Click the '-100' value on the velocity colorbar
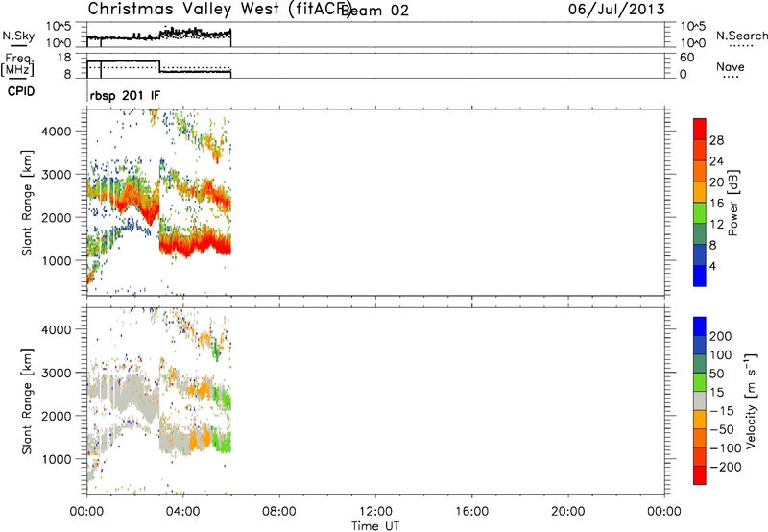The height and width of the screenshot is (532, 768). coord(726,448)
